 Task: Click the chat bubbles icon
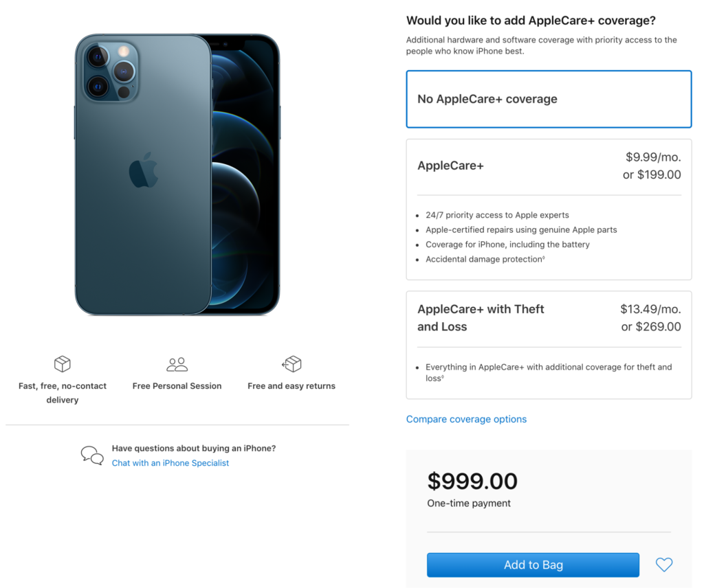pyautogui.click(x=92, y=455)
